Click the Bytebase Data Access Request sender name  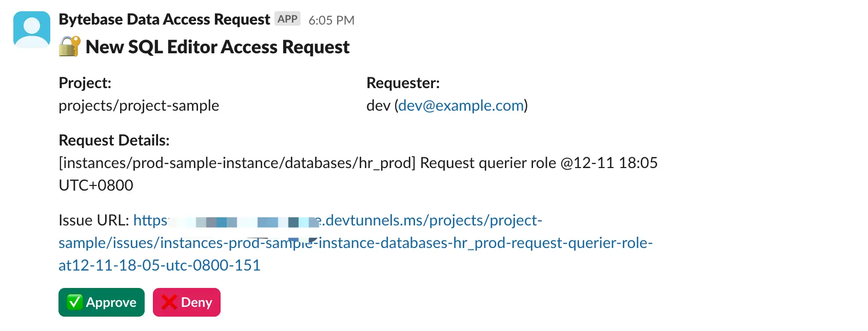click(x=164, y=19)
